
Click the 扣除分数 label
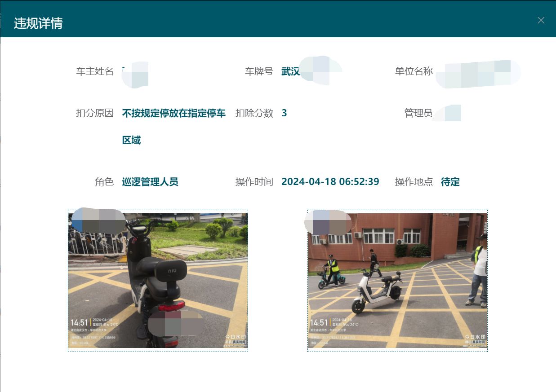(254, 113)
